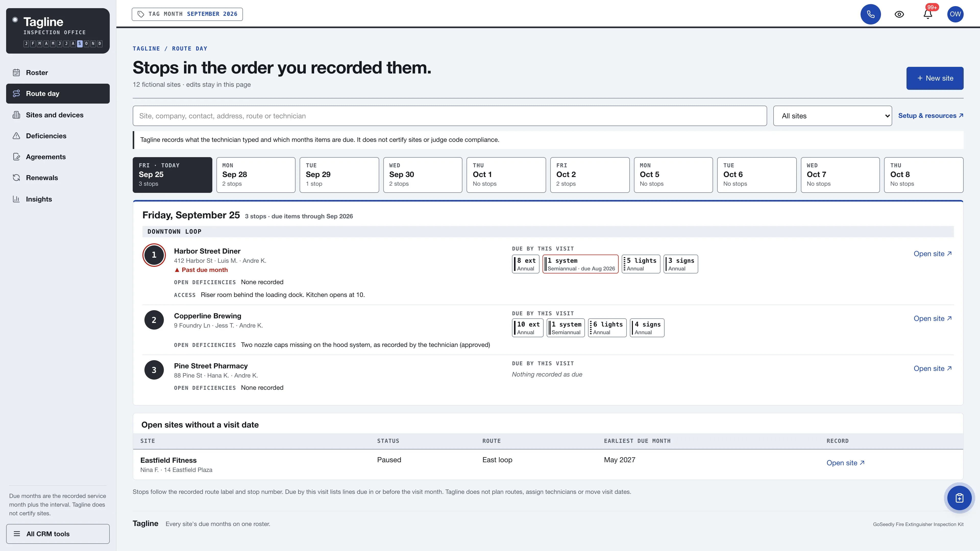Viewport: 980px width, 551px height.
Task: Click the Renewals refresh icon
Action: 16,178
